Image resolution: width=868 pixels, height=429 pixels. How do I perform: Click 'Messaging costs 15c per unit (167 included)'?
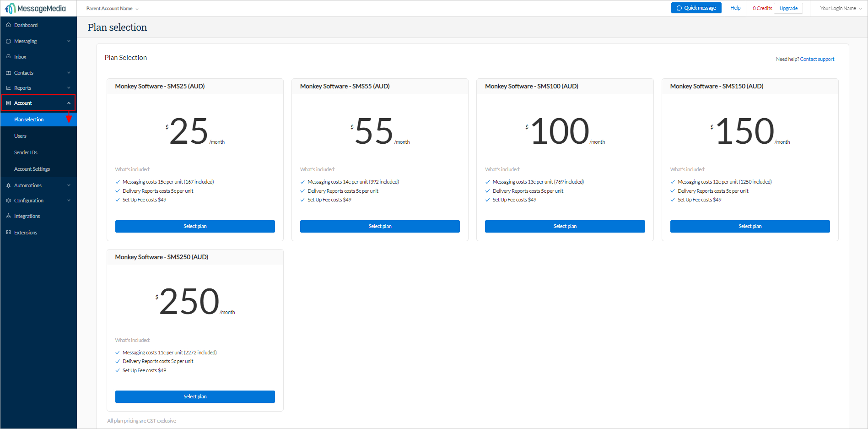(168, 182)
